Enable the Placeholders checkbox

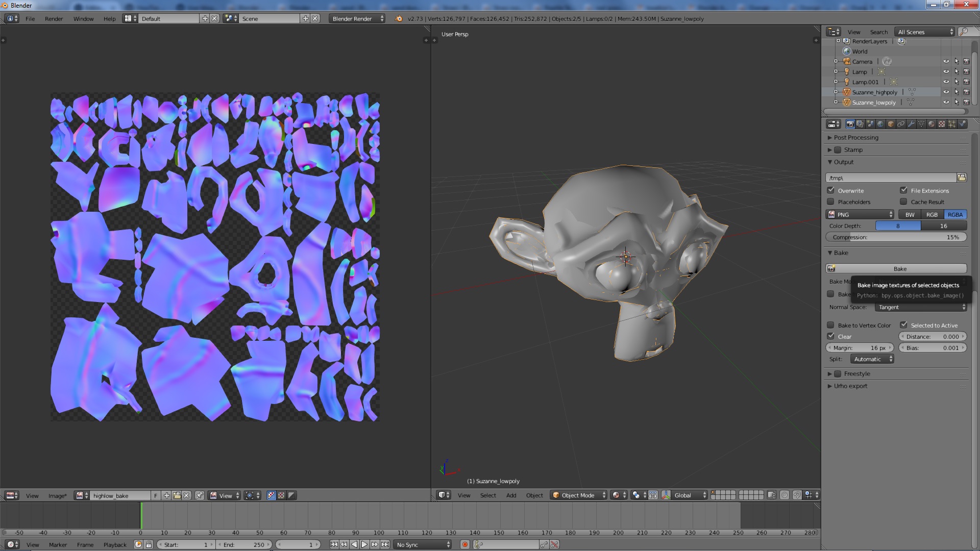830,202
